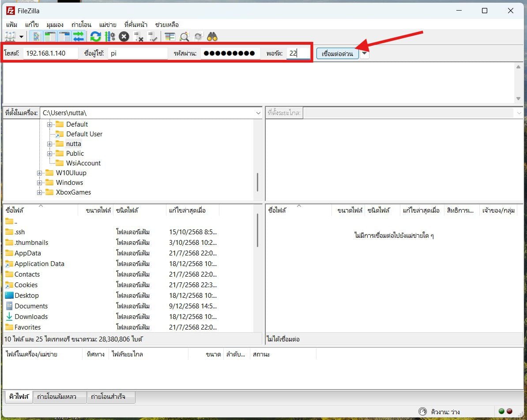Open the แฟ้ม menu
Image resolution: width=527 pixels, height=420 pixels.
pos(12,25)
